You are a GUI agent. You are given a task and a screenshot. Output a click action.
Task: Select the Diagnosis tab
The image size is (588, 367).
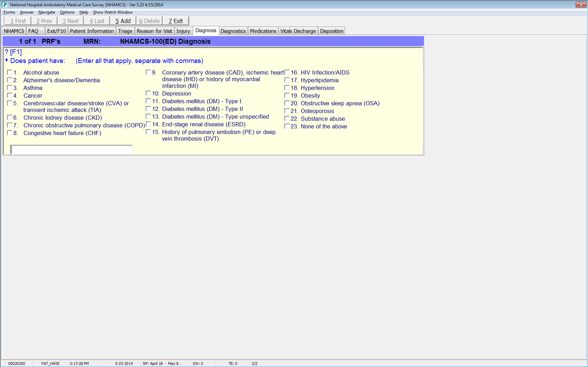tap(206, 30)
